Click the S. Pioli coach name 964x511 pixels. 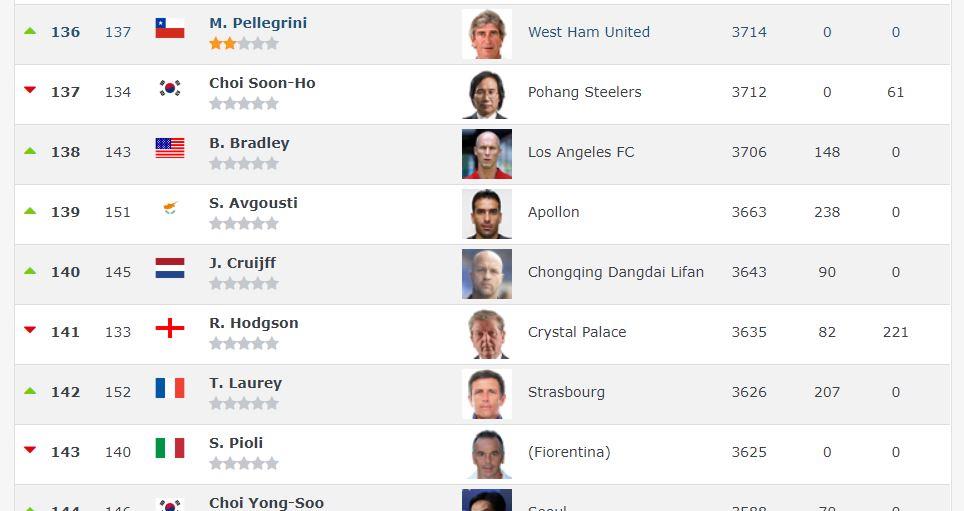pos(235,443)
